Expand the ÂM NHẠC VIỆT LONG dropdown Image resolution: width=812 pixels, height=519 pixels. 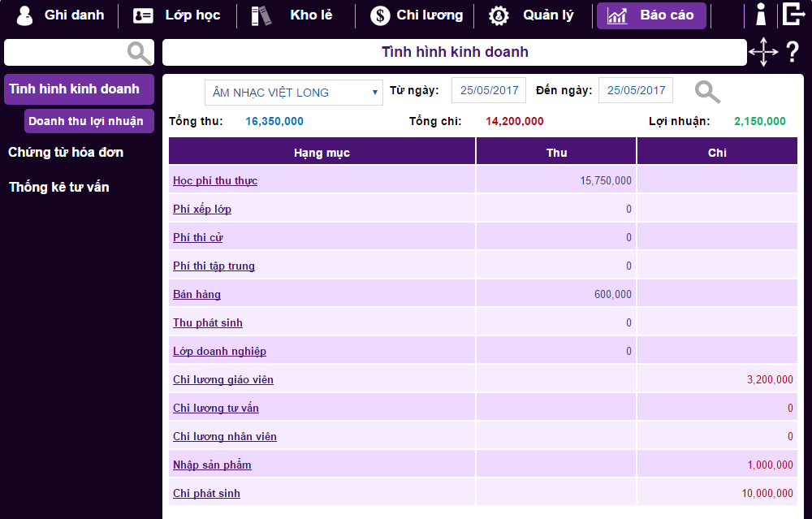pyautogui.click(x=293, y=92)
